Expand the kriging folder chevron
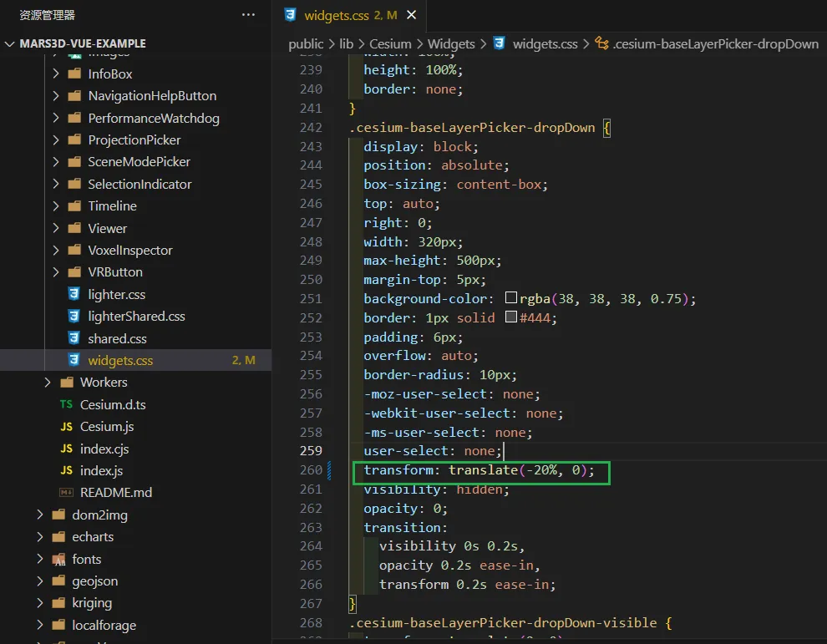Viewport: 827px width, 644px height. [40, 602]
